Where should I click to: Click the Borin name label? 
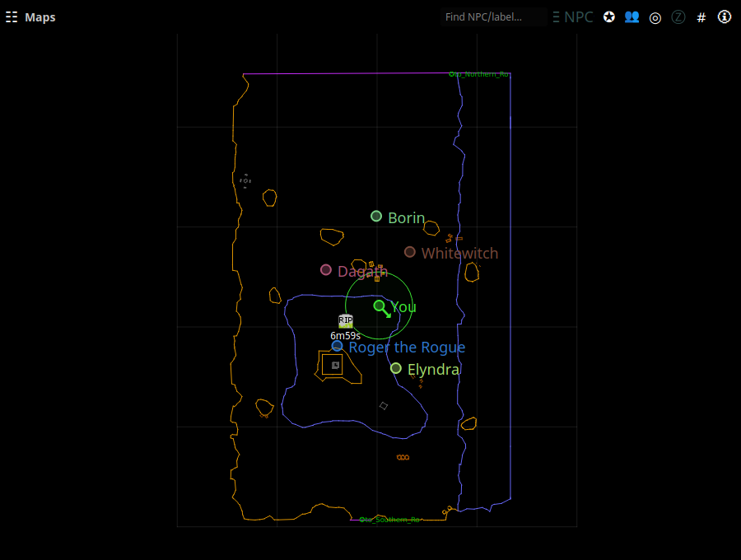pyautogui.click(x=407, y=218)
